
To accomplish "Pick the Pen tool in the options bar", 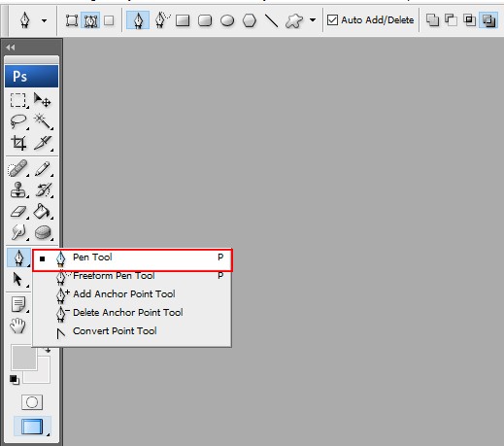I will [x=138, y=20].
